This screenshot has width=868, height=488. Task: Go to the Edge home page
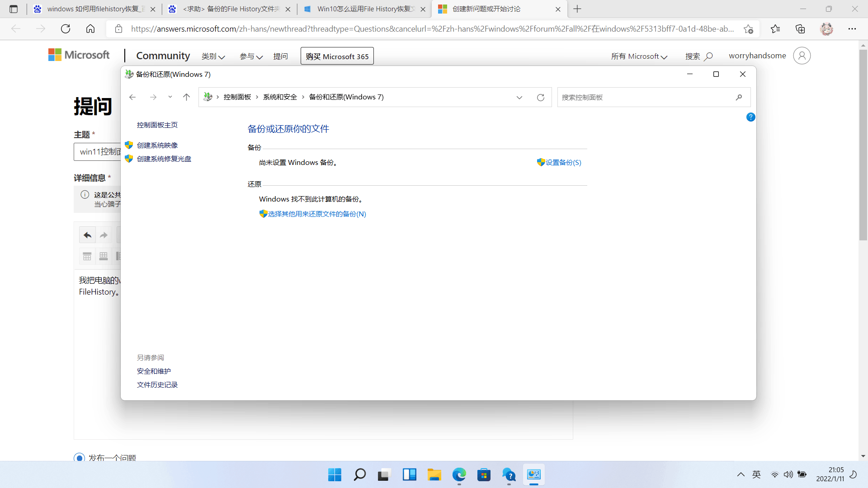90,29
